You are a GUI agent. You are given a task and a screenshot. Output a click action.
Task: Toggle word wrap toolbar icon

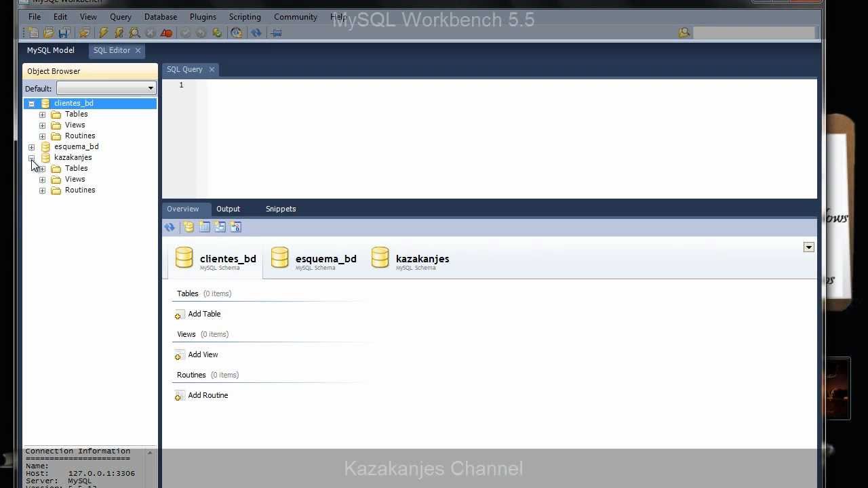[x=275, y=33]
